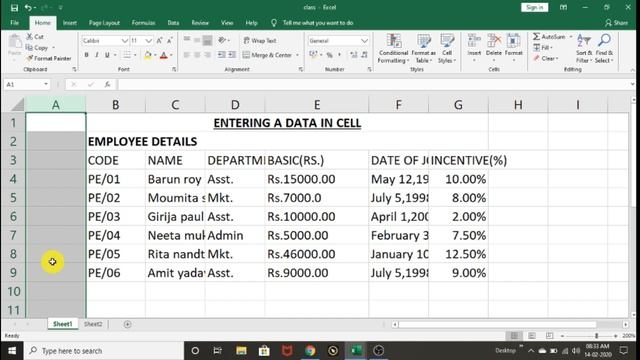The height and width of the screenshot is (360, 640).
Task: Open the Fill button
Action: (543, 48)
